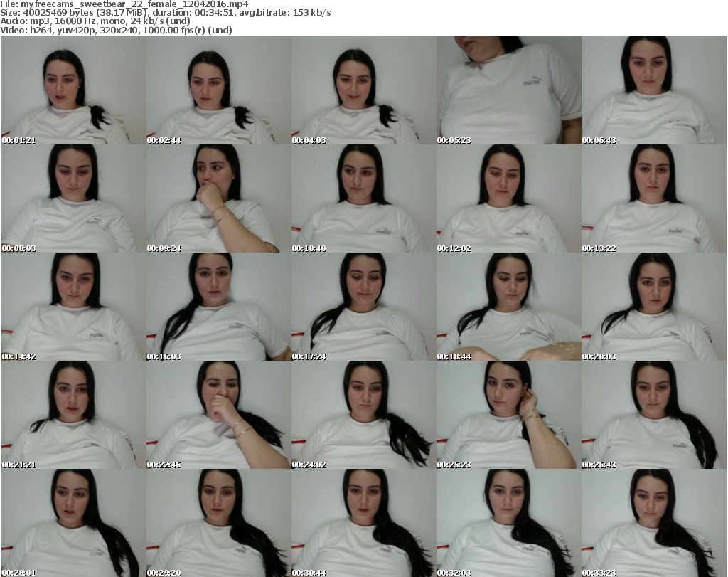
Task: Open the thumbnail stamped 00:16:03
Action: pyautogui.click(x=219, y=307)
